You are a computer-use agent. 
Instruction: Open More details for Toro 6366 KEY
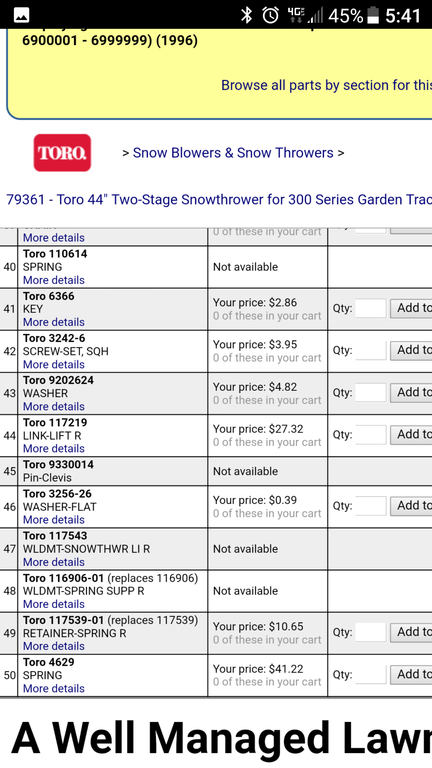pyautogui.click(x=54, y=322)
